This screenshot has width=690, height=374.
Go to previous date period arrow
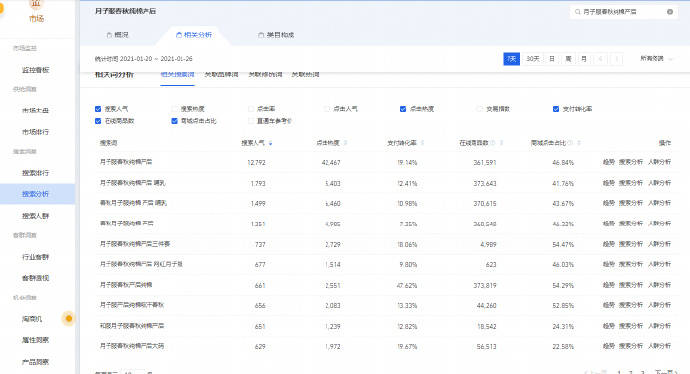(x=600, y=59)
